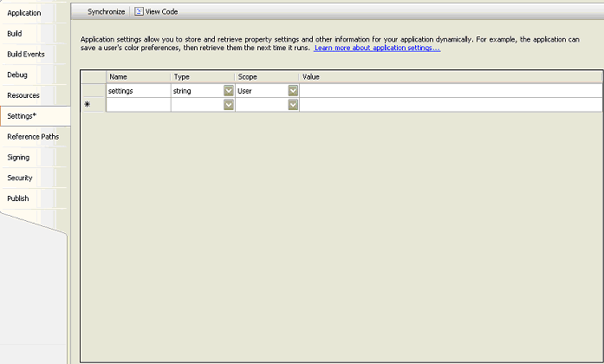Click the View Code label text
Screen dimensions: 604x364
pyautogui.click(x=161, y=11)
